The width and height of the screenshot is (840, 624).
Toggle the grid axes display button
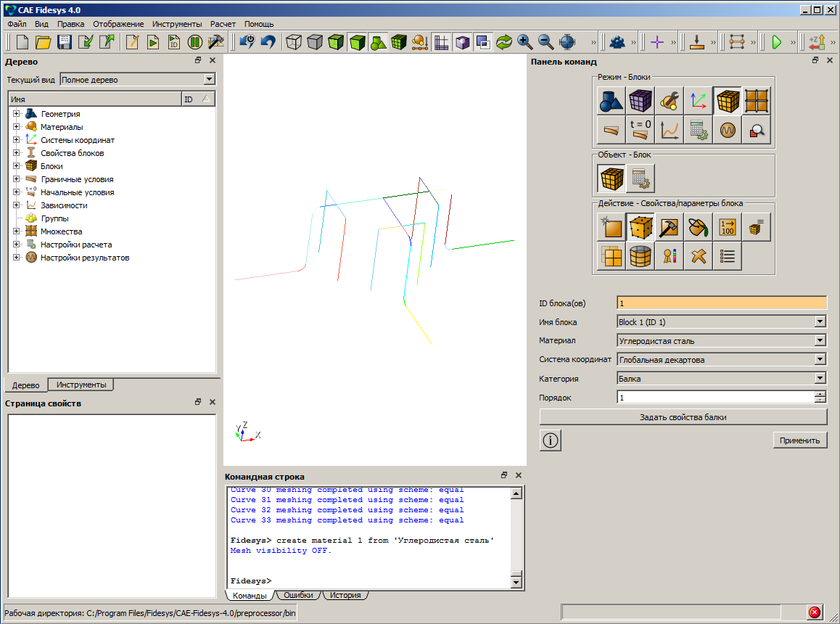tap(442, 42)
